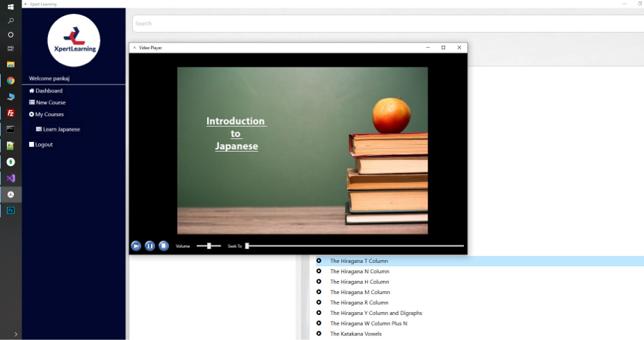Viewport: 644px width, 340px height.
Task: Open The Hiragana Y Column and Digraphs
Action: coord(376,313)
